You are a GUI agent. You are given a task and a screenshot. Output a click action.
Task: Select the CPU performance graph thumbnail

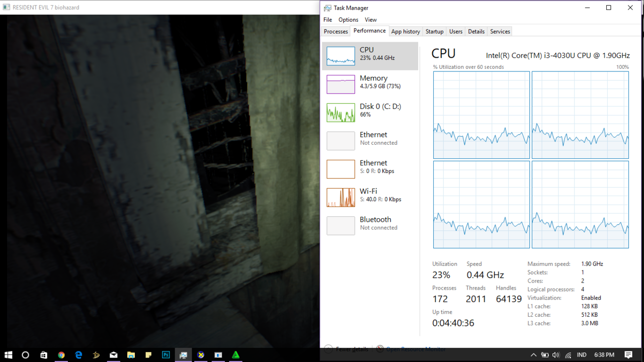[341, 56]
